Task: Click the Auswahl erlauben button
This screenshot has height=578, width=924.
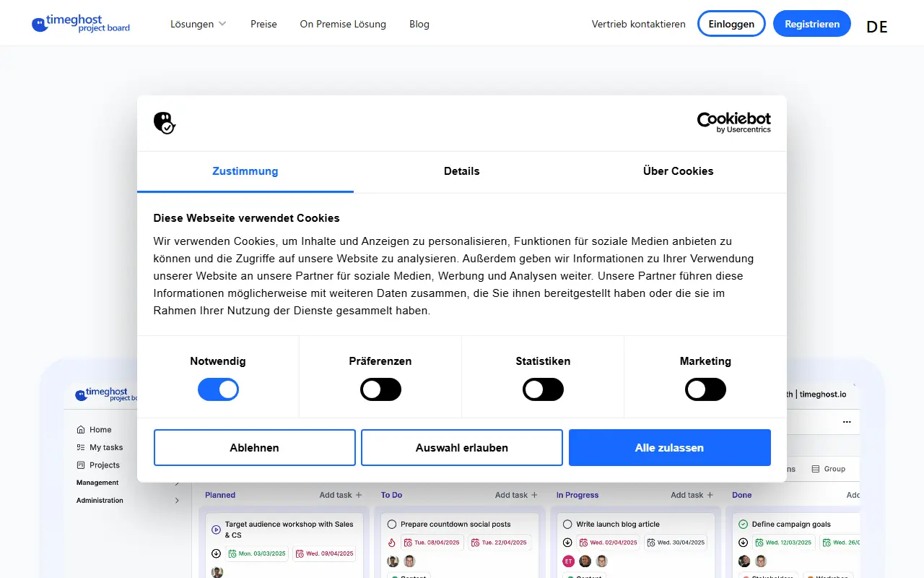Action: pos(462,448)
